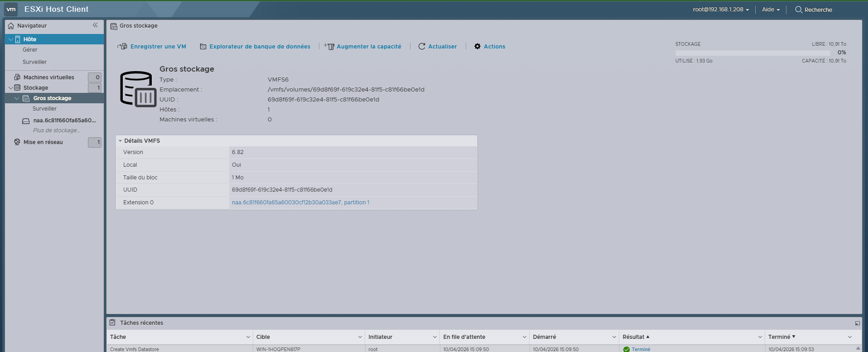The height and width of the screenshot is (352, 868).
Task: Click the WIN-1HOQPEN617P target cell
Action: click(278, 349)
